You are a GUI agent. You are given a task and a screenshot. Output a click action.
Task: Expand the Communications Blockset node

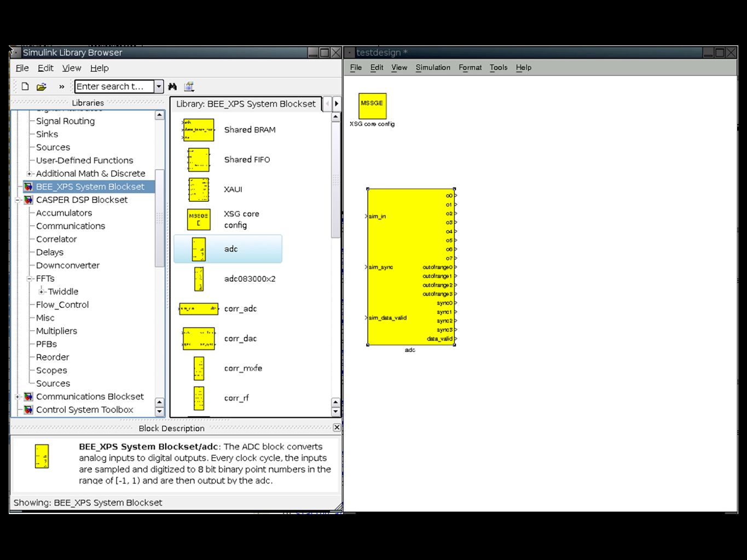tap(18, 396)
